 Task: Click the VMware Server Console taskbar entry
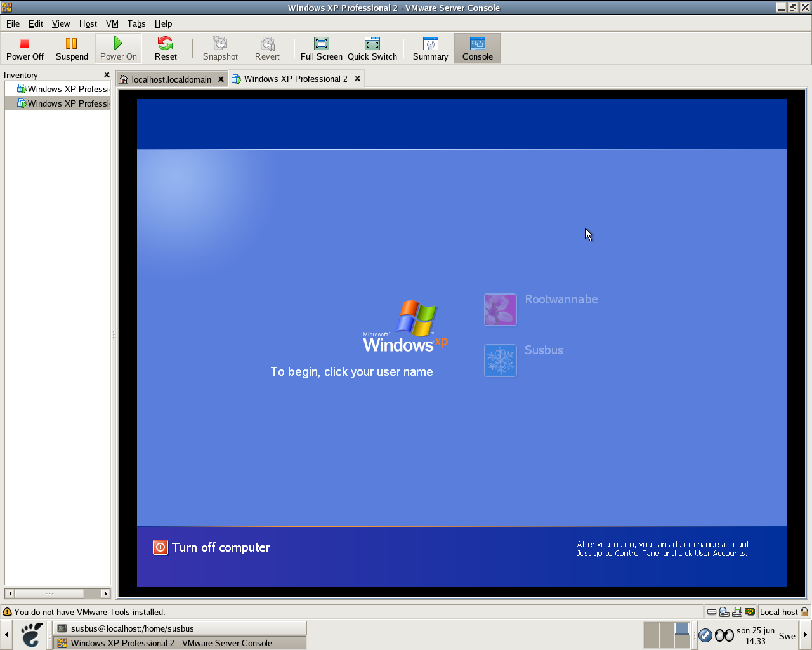(180, 643)
